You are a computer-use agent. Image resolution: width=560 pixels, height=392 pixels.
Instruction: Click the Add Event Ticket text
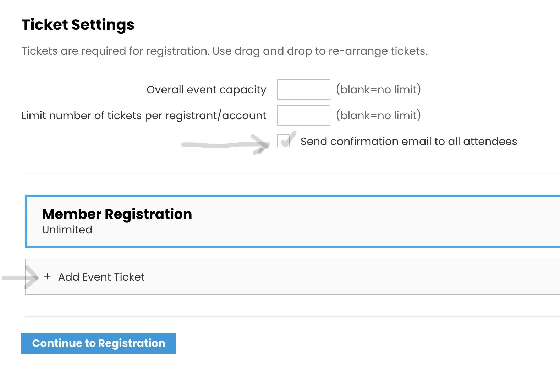tap(101, 277)
